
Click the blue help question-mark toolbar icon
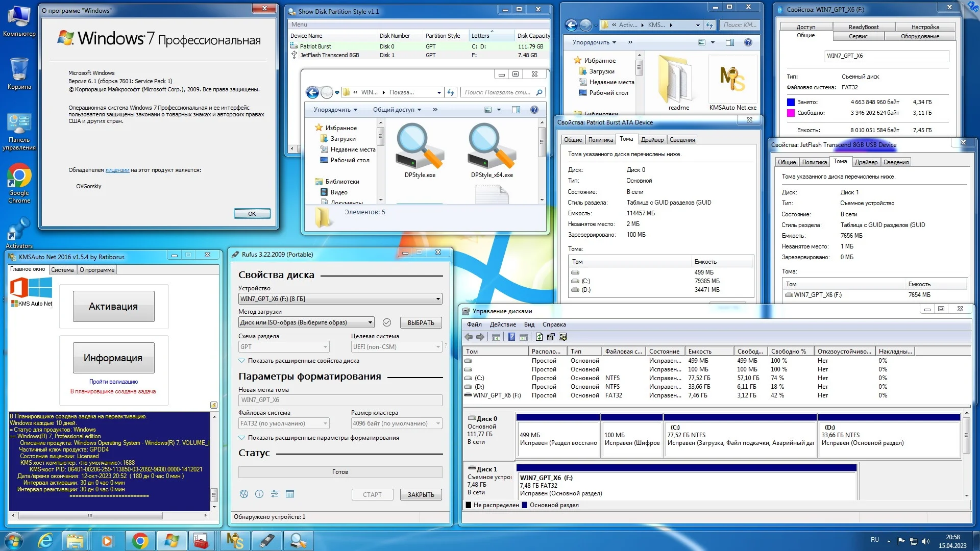tap(511, 337)
